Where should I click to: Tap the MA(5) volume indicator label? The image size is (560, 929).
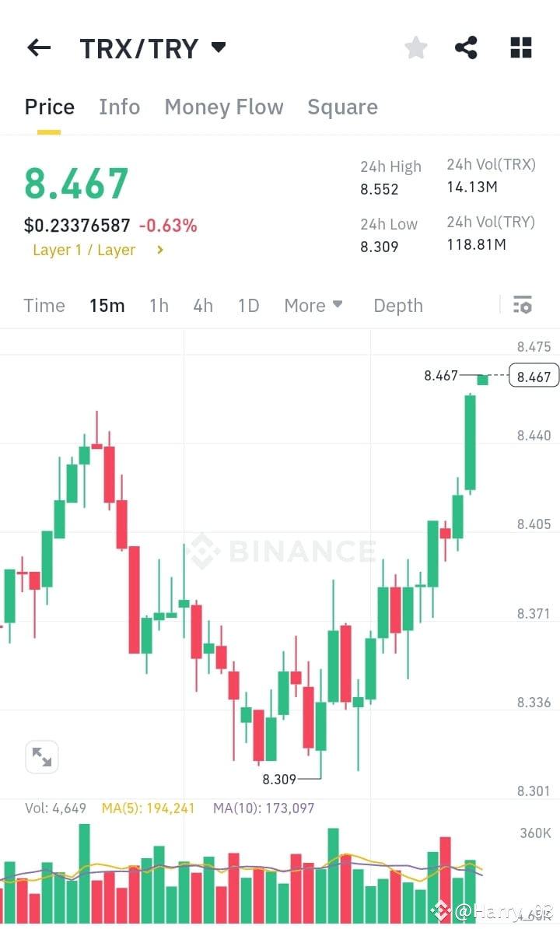tap(148, 808)
